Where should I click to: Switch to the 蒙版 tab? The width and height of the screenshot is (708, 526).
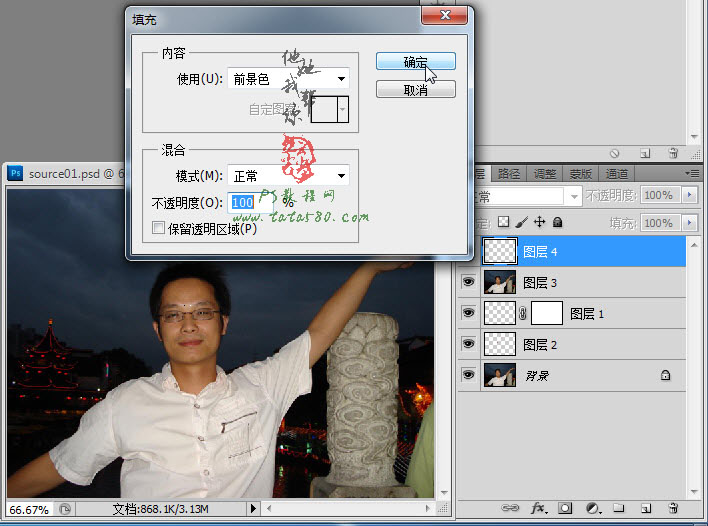pos(580,174)
